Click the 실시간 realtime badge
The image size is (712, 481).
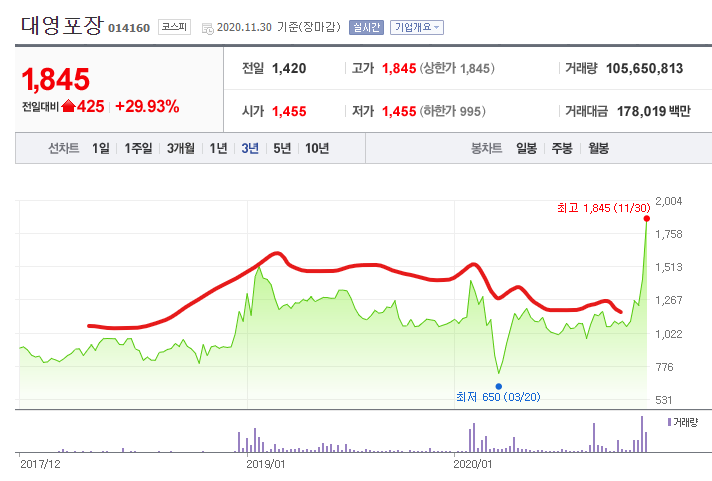click(366, 27)
